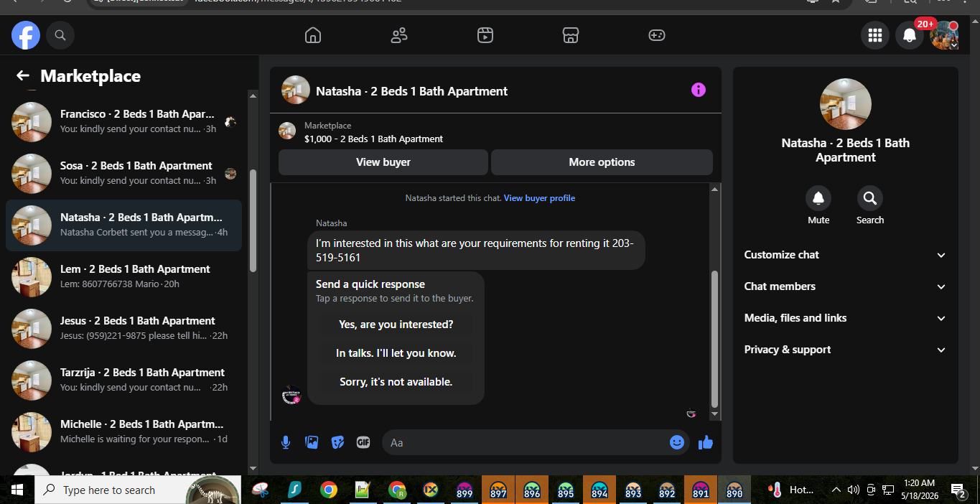Click the listing thumbnail beside '$1,000 - 2 Beds'
The width and height of the screenshot is (980, 504).
pyautogui.click(x=287, y=131)
